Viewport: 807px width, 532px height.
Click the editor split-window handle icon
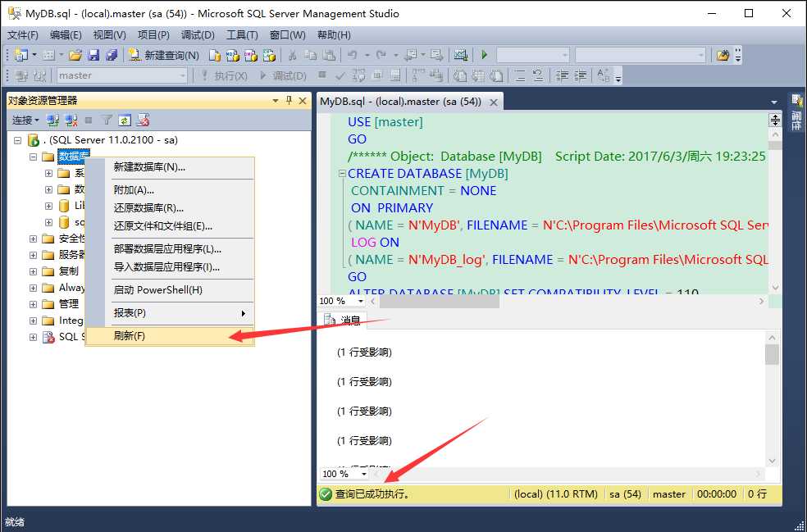(775, 120)
